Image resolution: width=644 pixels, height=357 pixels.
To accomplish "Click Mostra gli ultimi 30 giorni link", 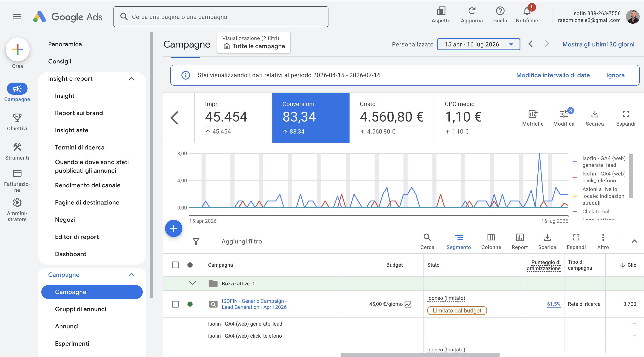I will tap(598, 44).
